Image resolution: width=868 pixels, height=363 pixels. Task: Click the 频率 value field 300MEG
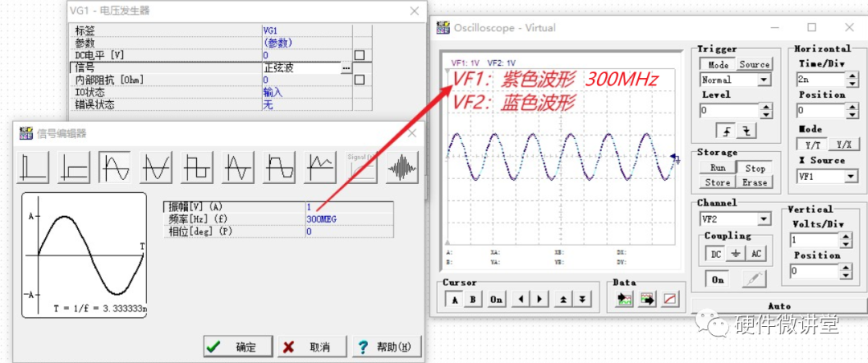pyautogui.click(x=321, y=218)
